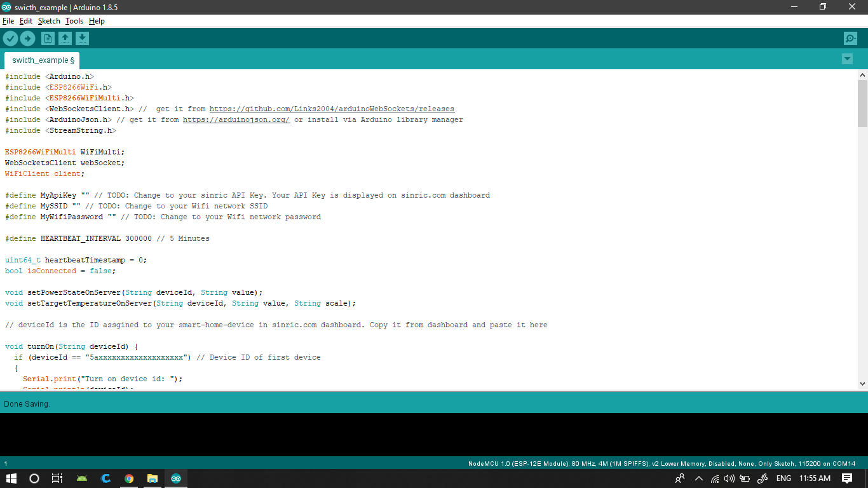Open the blue C app on the taskbar

(x=105, y=478)
